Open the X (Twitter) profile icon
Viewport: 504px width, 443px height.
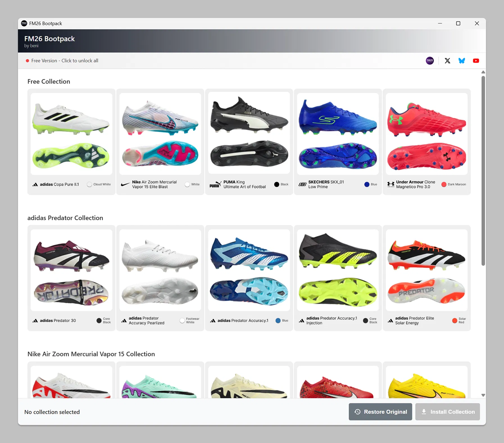tap(447, 61)
